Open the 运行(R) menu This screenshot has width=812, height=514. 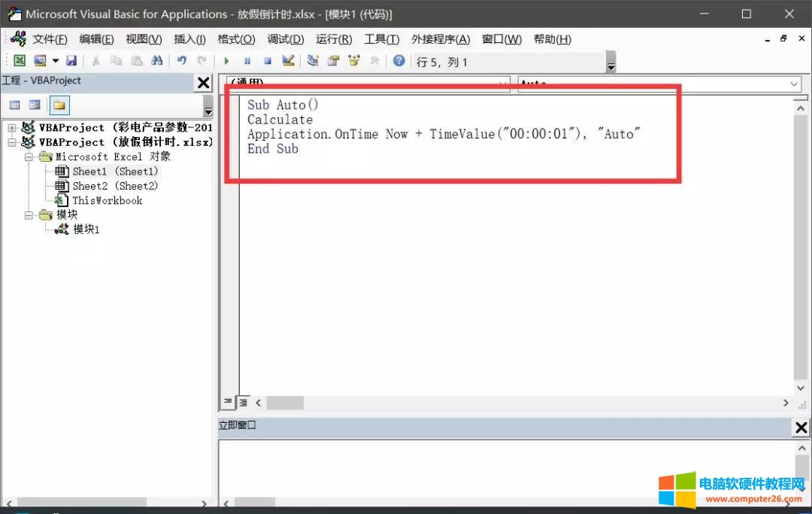tap(333, 39)
